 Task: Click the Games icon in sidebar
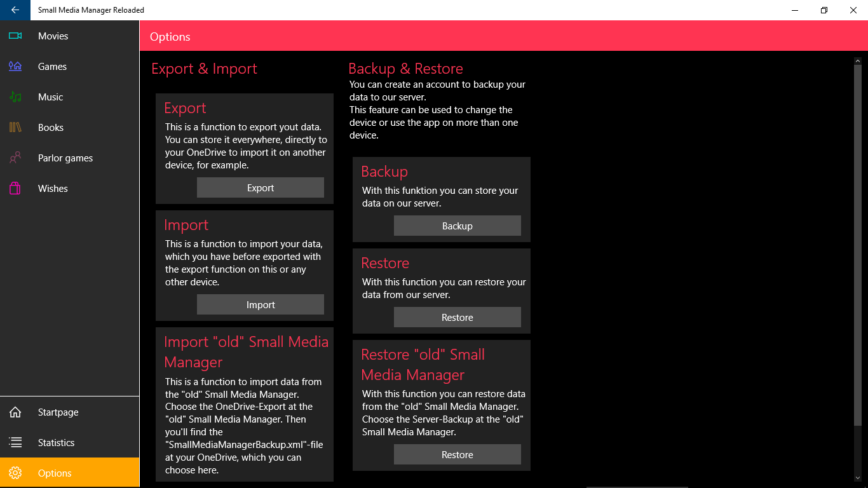point(15,66)
